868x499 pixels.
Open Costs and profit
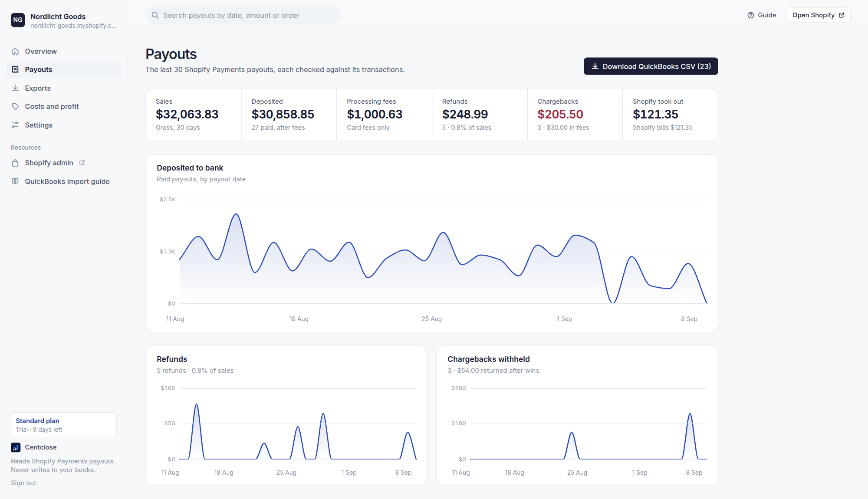(64, 106)
